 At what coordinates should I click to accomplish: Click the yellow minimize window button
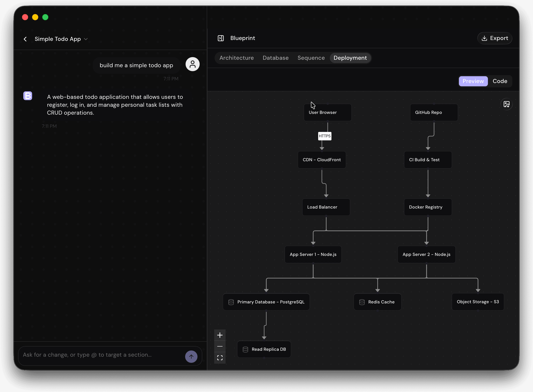(x=35, y=17)
